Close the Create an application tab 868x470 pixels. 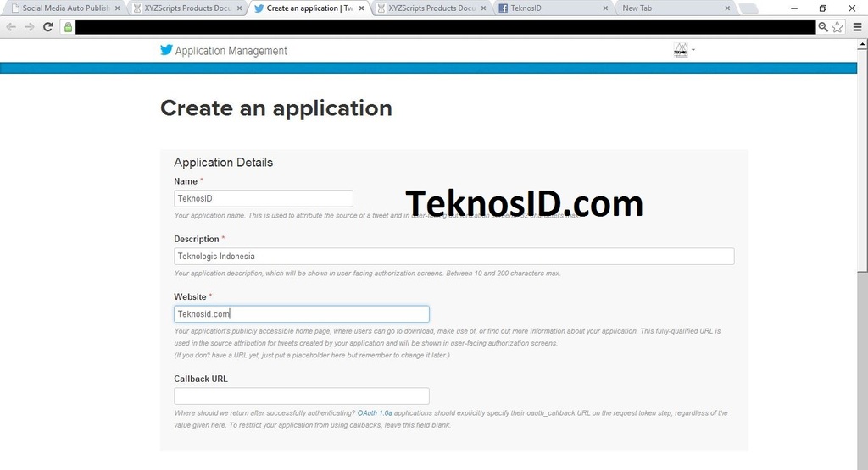tap(361, 8)
